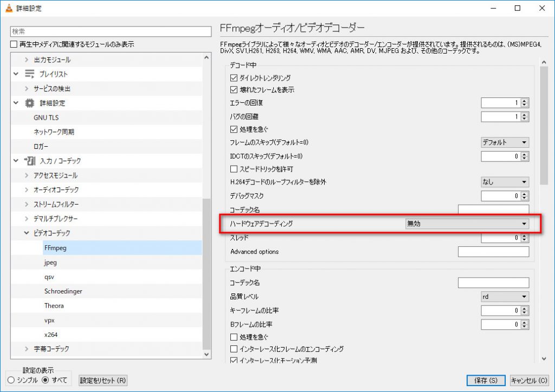Viewport: 555px width, 392px height.
Task: Enable インターレース化フレームのエンコーディング checkbox
Action: tap(234, 349)
